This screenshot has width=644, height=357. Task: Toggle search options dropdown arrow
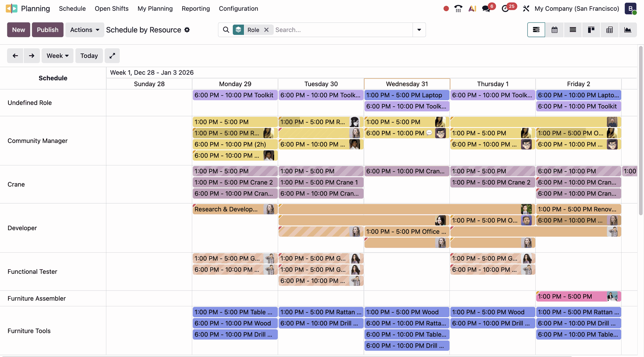pyautogui.click(x=419, y=30)
